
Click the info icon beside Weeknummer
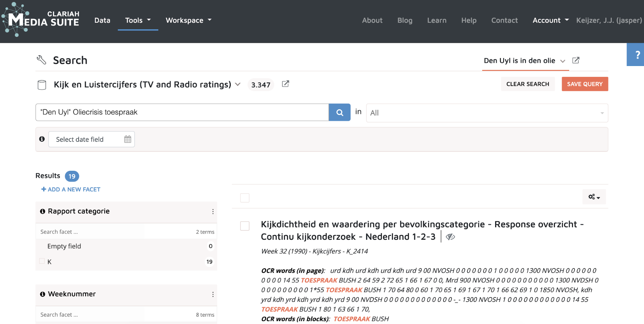click(x=42, y=294)
